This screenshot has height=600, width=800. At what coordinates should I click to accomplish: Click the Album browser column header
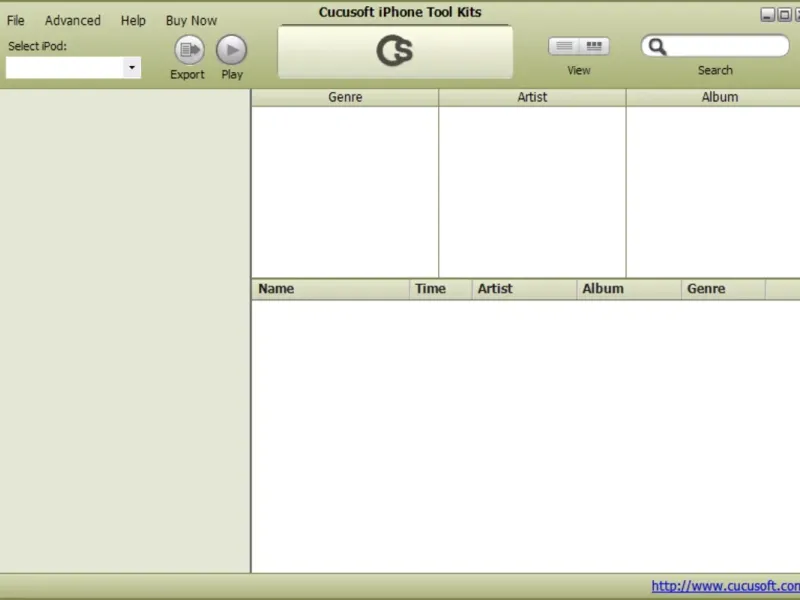pyautogui.click(x=713, y=97)
